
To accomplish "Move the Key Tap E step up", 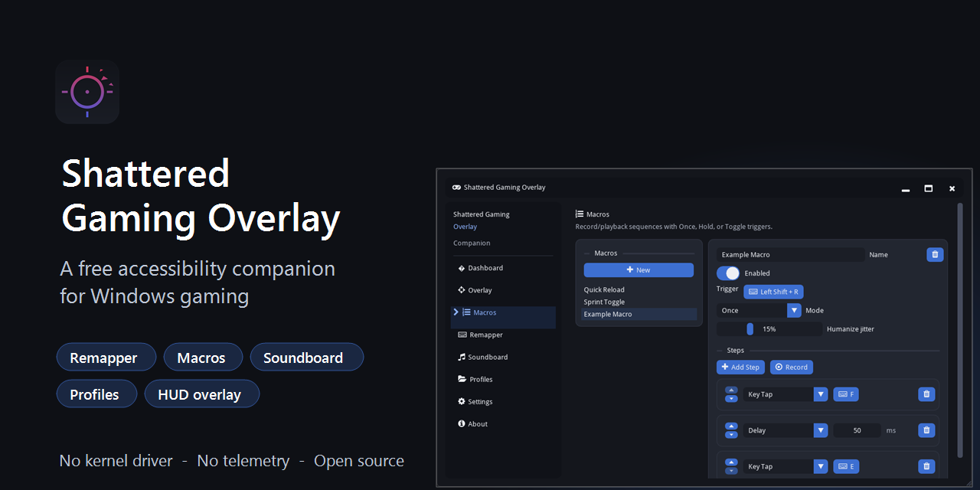I will (x=731, y=462).
